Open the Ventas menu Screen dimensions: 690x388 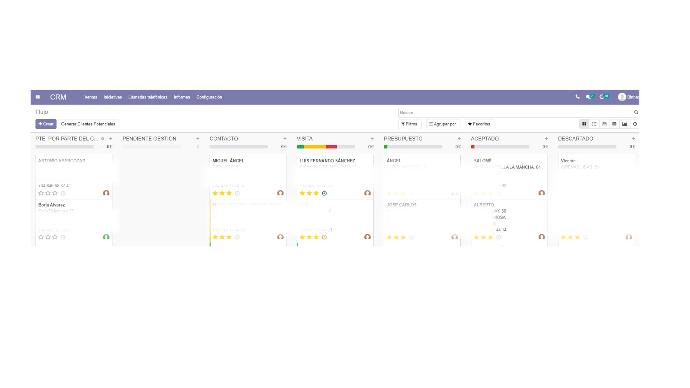(x=91, y=97)
